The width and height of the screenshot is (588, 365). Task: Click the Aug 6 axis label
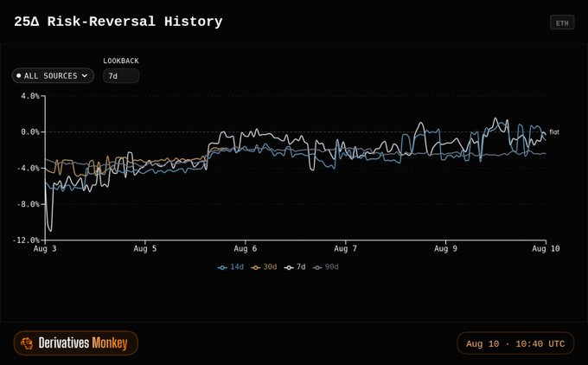(x=246, y=249)
